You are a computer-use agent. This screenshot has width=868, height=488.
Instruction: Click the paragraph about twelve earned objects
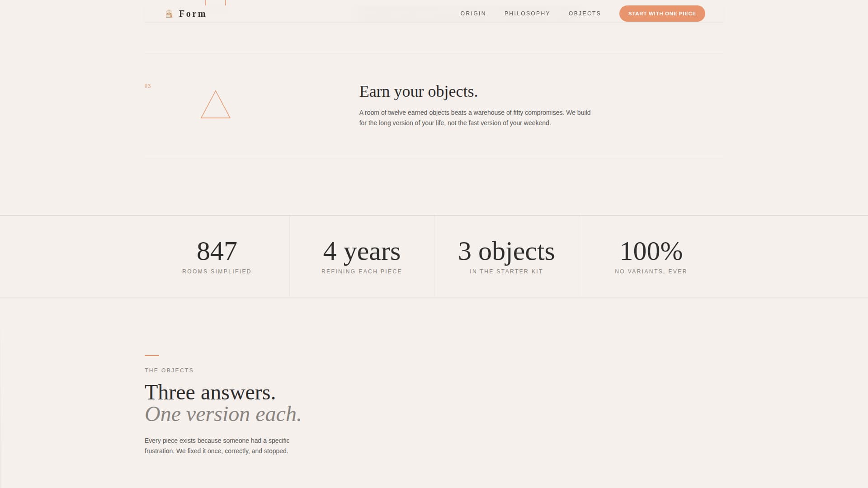(475, 118)
